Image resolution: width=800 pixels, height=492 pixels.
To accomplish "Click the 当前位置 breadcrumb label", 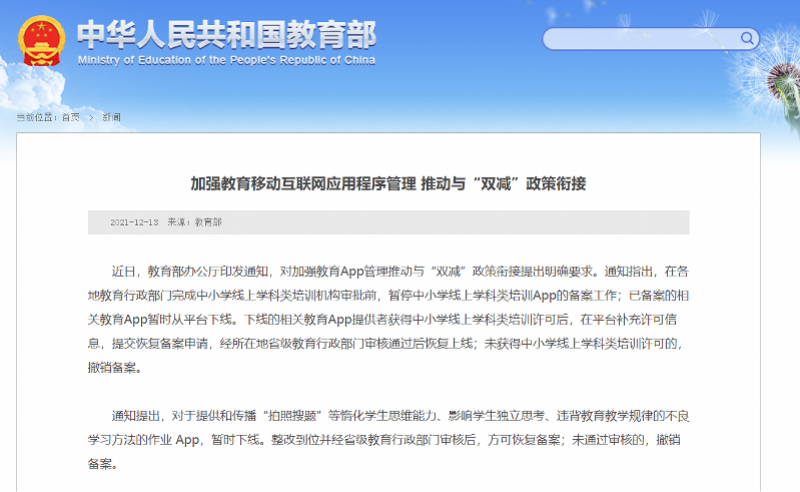I will point(37,117).
